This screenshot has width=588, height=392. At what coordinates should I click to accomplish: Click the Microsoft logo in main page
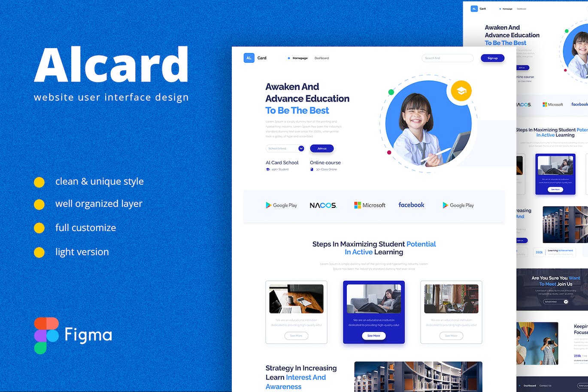[370, 205]
